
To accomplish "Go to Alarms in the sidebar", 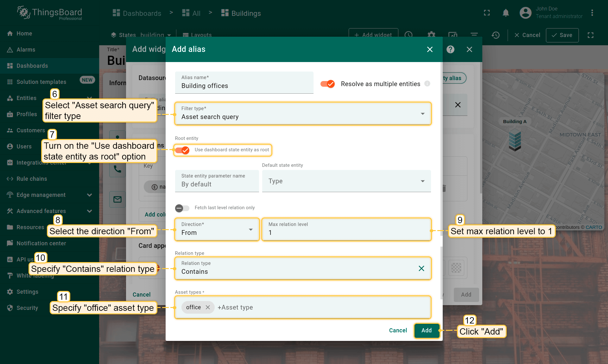I will [x=26, y=50].
